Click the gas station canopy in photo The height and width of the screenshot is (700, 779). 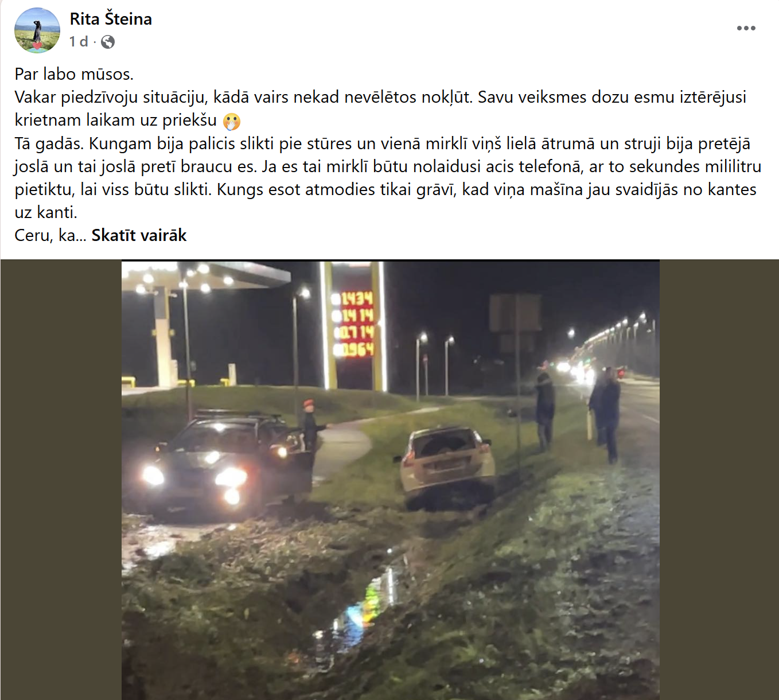pyautogui.click(x=207, y=275)
